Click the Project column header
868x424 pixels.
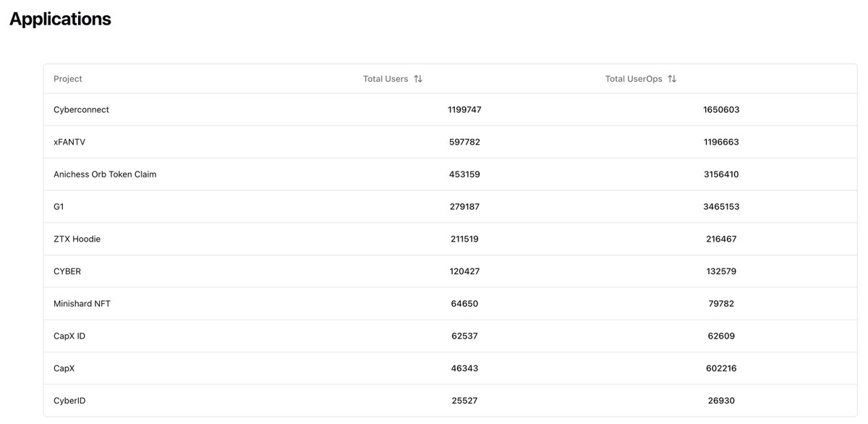coord(68,79)
